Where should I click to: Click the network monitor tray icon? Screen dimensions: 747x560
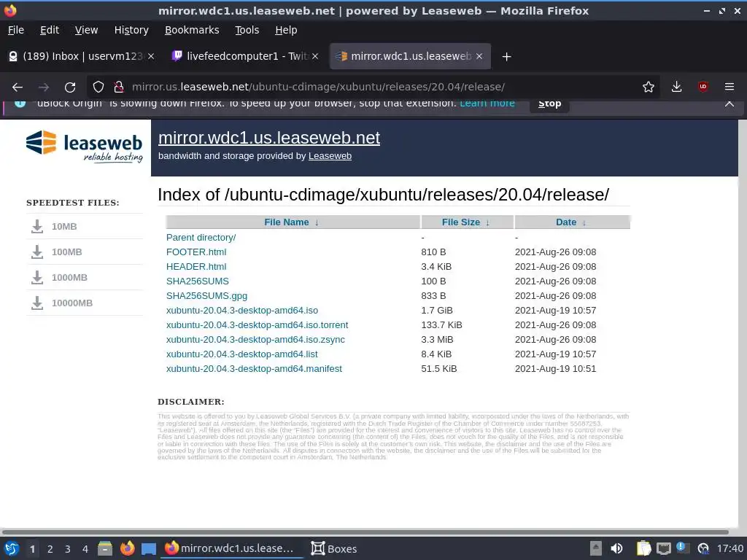(664, 549)
